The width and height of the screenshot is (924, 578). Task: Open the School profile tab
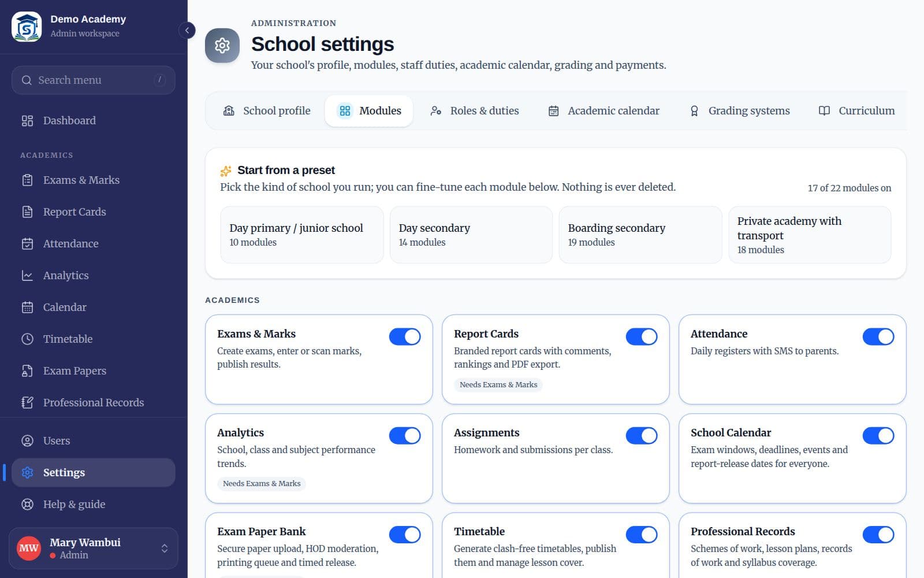point(267,111)
